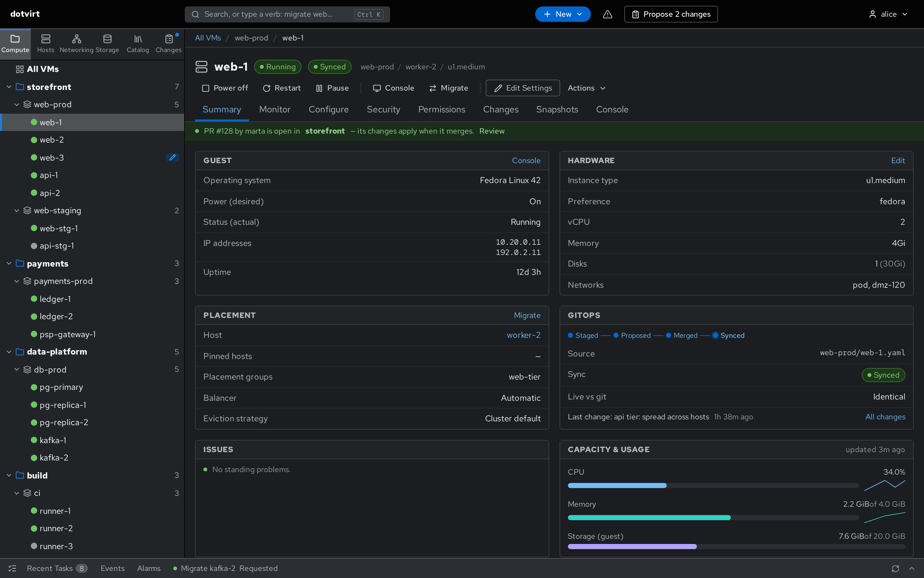Switch to the Changes tab
The width and height of the screenshot is (924, 578).
[501, 110]
